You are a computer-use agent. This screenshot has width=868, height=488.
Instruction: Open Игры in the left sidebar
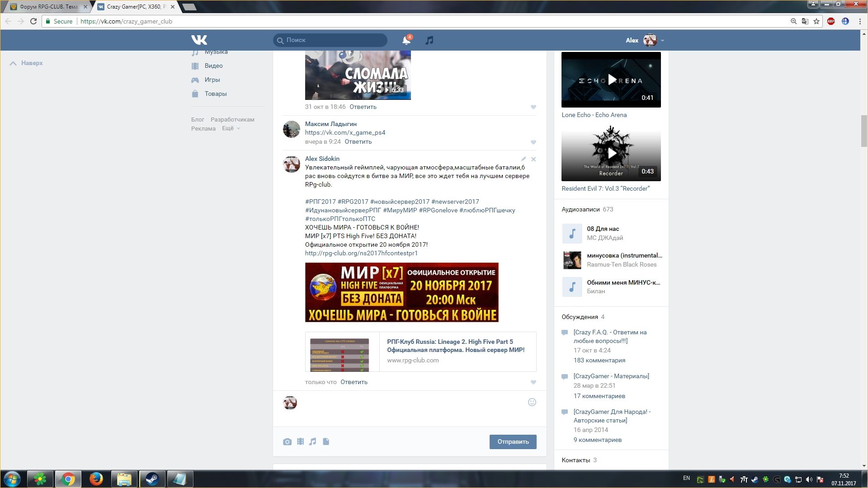212,80
